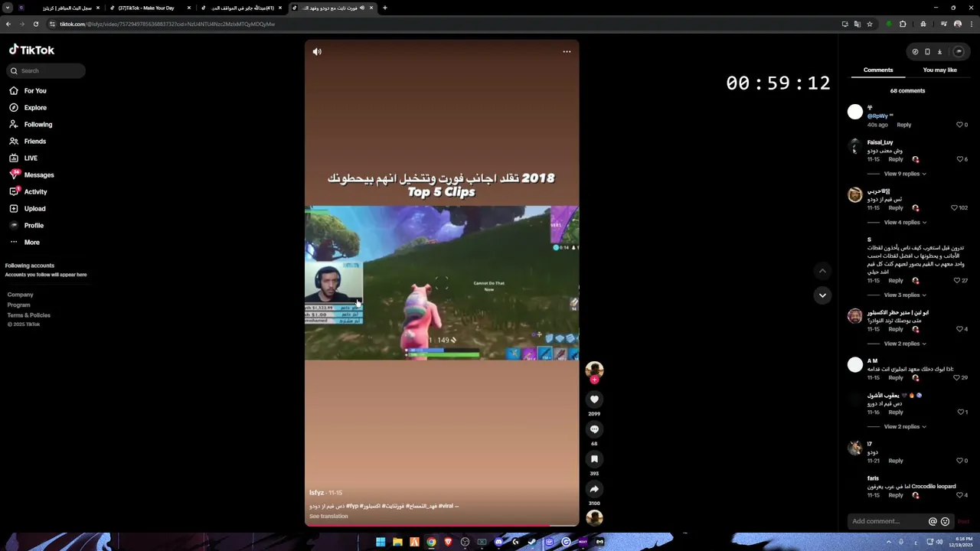This screenshot has width=980, height=551.
Task: Reply to Faisal_Luy's comment
Action: [896, 159]
